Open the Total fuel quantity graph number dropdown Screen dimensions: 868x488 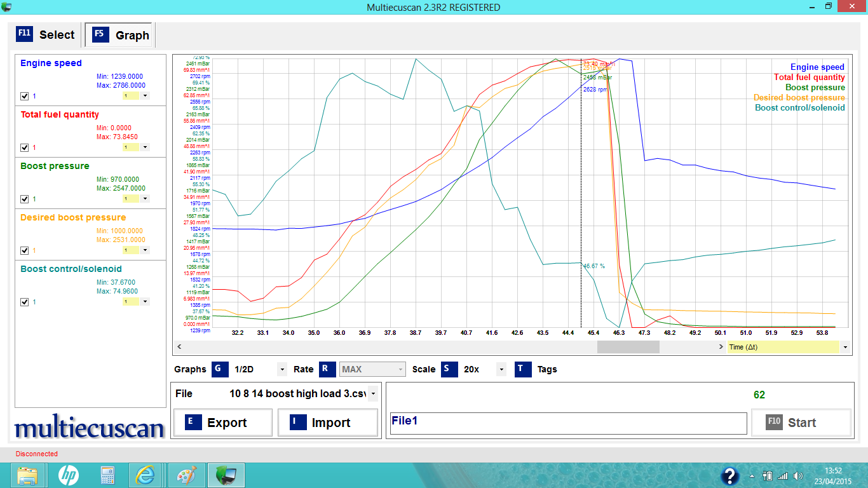145,147
